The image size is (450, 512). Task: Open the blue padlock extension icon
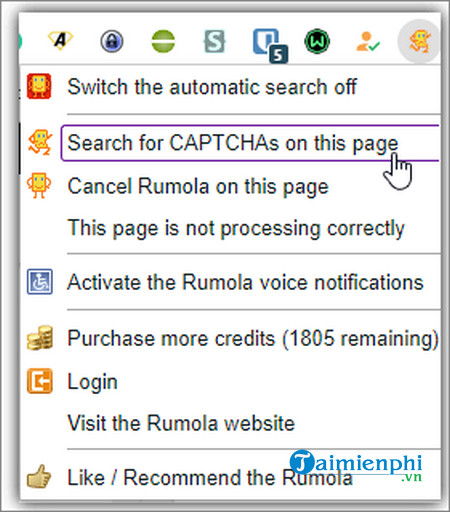(112, 42)
